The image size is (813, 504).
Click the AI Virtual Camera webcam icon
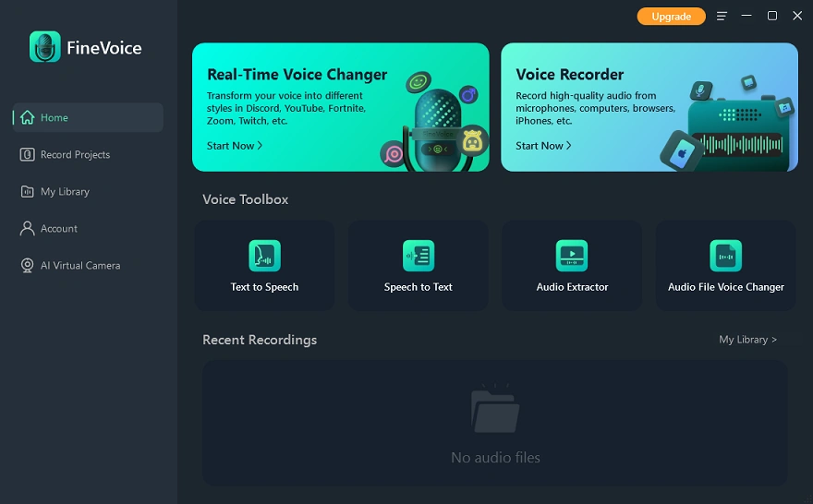point(27,265)
